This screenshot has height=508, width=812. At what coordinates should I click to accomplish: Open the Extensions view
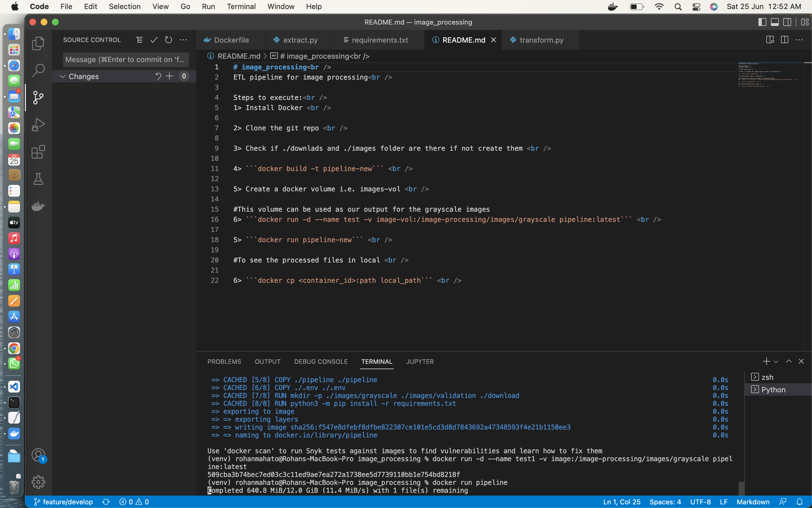point(38,152)
